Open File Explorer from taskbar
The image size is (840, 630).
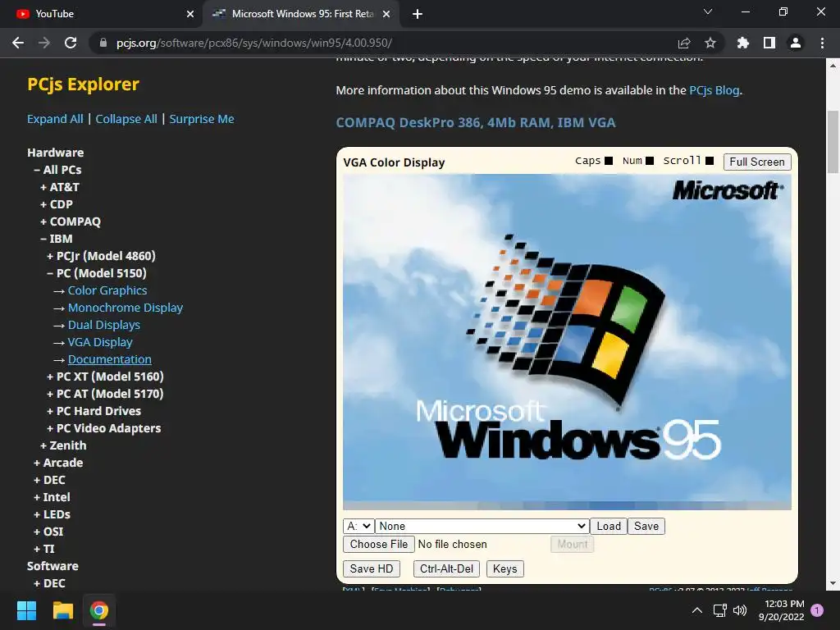coord(62,610)
